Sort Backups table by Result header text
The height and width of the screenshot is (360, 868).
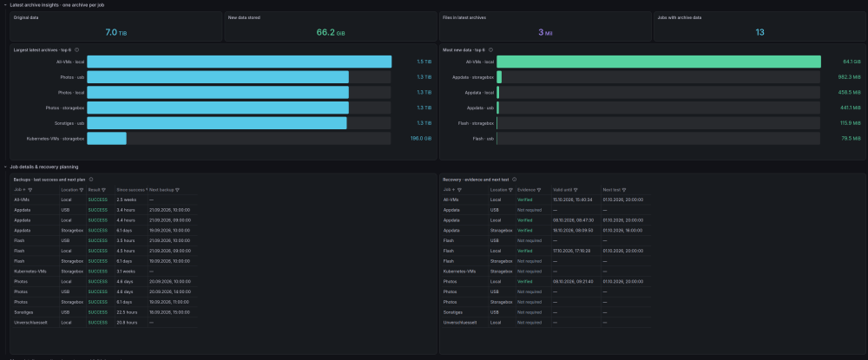coord(94,190)
